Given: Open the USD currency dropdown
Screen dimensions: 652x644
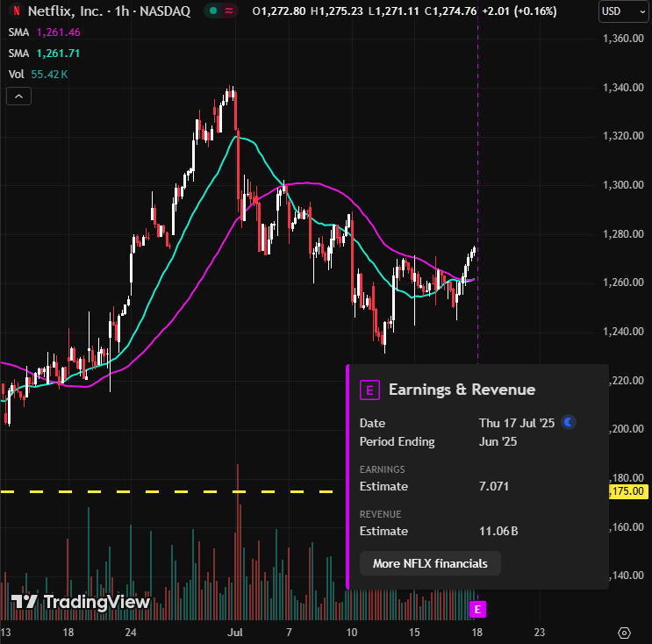Looking at the screenshot, I should pyautogui.click(x=625, y=11).
